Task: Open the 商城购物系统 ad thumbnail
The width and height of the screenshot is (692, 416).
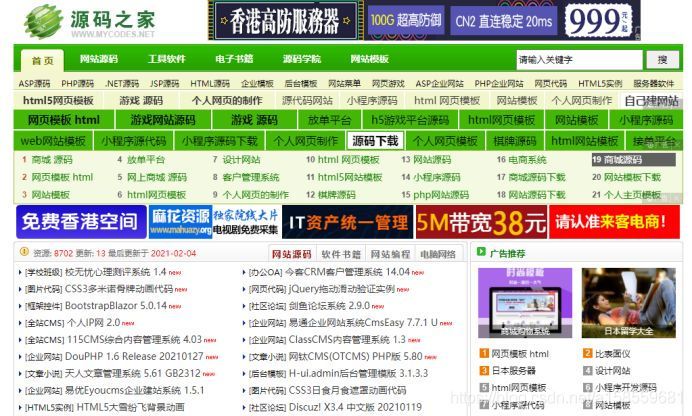Action: tap(525, 303)
